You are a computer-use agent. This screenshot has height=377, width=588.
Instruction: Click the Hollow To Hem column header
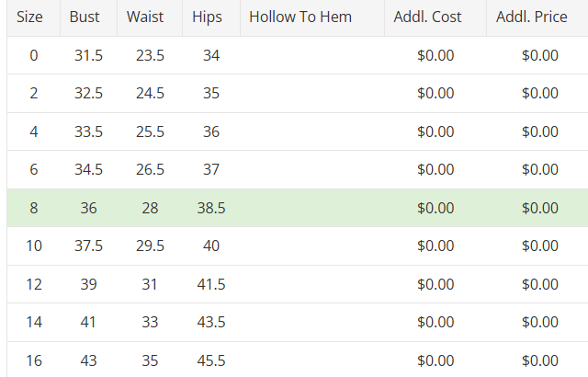coord(300,17)
